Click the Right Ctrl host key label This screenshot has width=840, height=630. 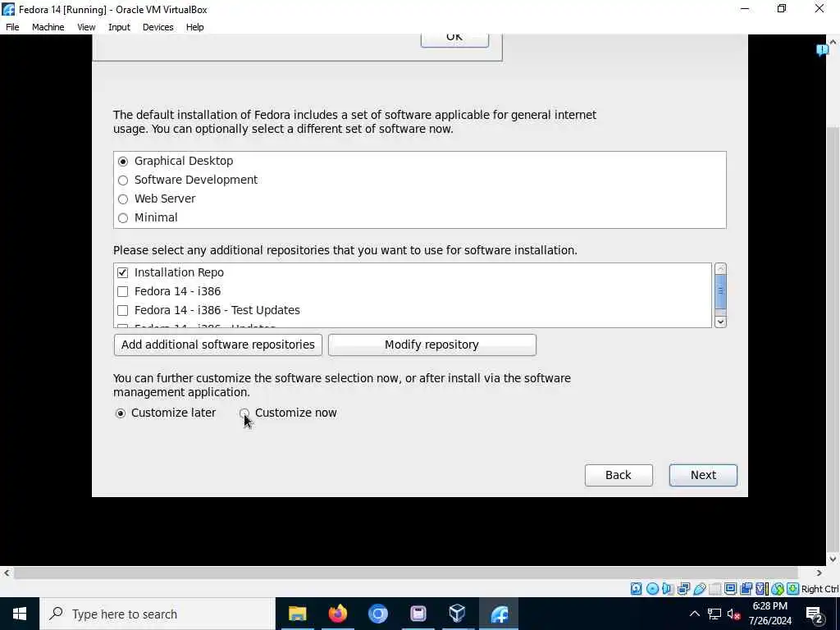tap(819, 589)
